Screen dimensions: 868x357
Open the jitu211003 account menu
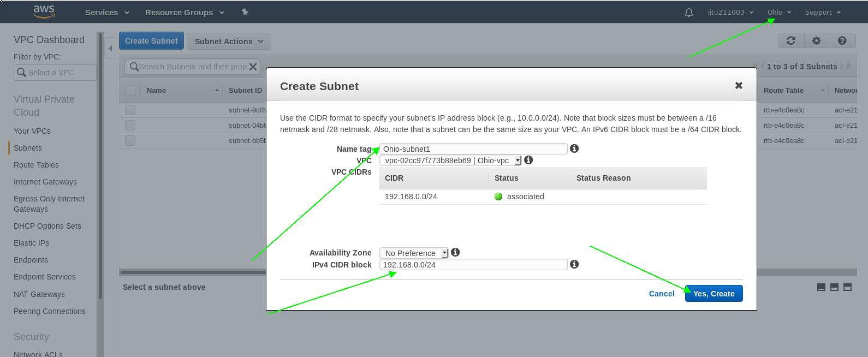[x=730, y=12]
